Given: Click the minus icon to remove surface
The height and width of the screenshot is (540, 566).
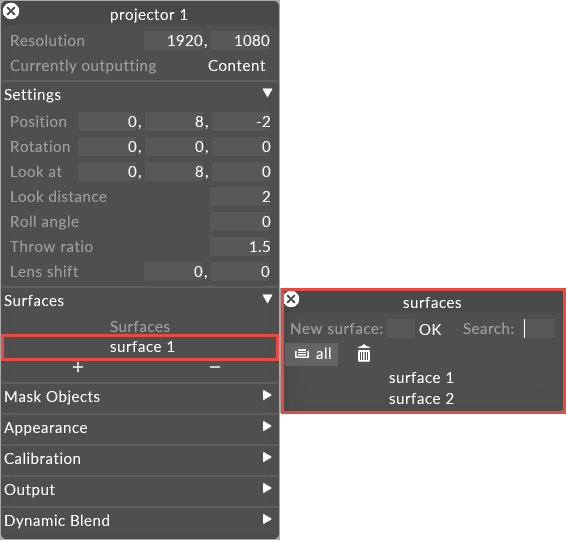Looking at the screenshot, I should [x=215, y=367].
